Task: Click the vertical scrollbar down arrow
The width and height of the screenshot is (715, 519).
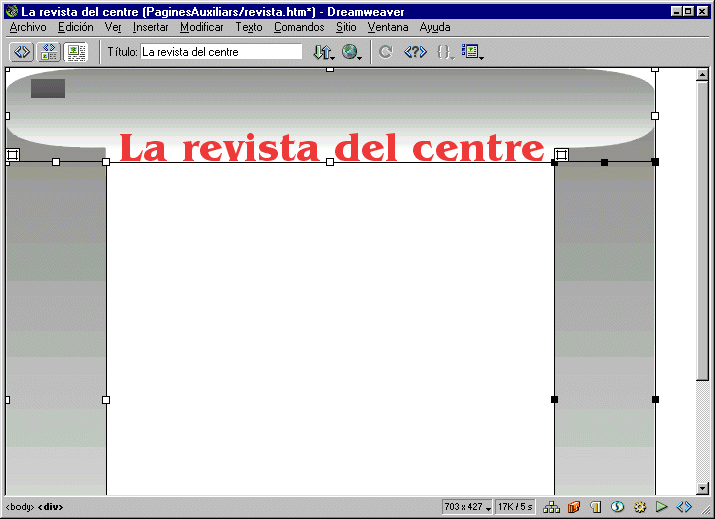Action: click(x=702, y=488)
